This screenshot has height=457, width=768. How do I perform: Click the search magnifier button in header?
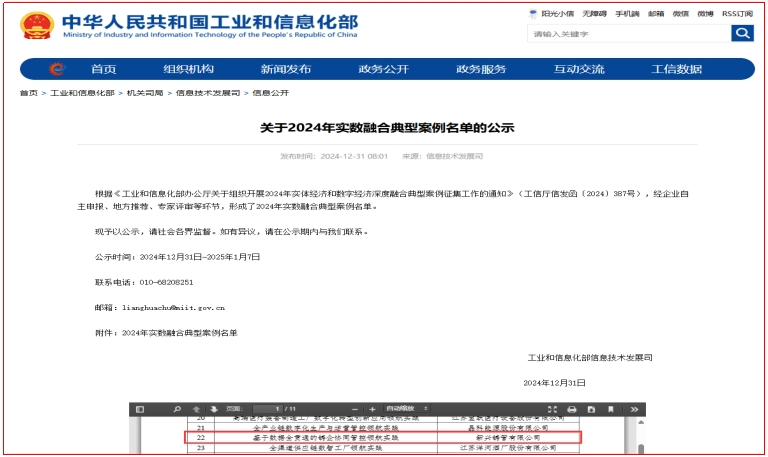(742, 34)
